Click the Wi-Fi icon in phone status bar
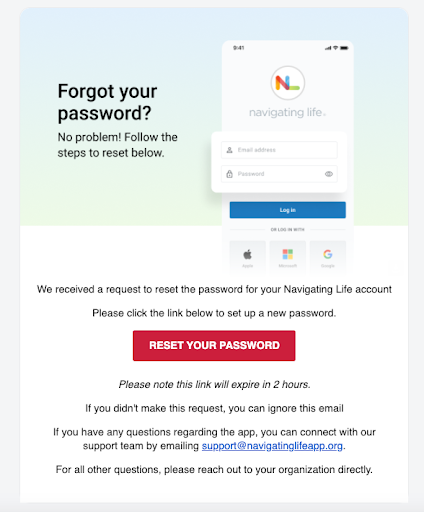424x512 pixels. pos(336,48)
